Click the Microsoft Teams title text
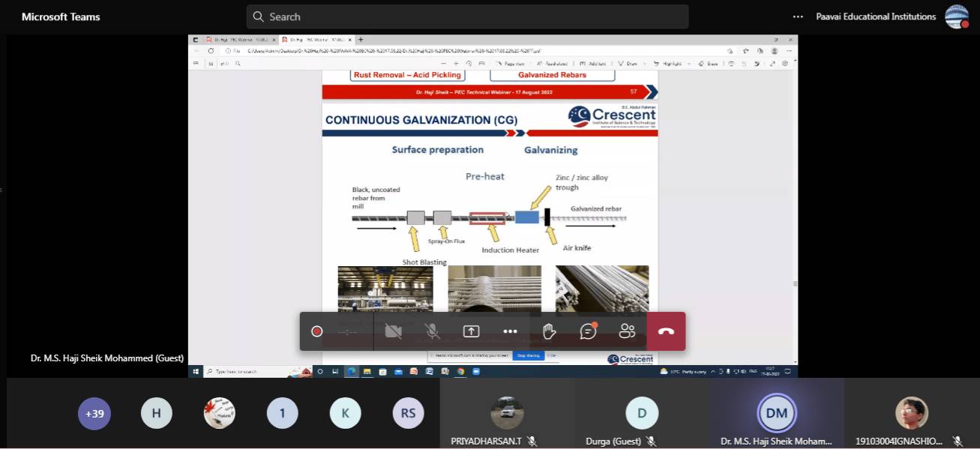The width and height of the screenshot is (980, 449). [61, 16]
